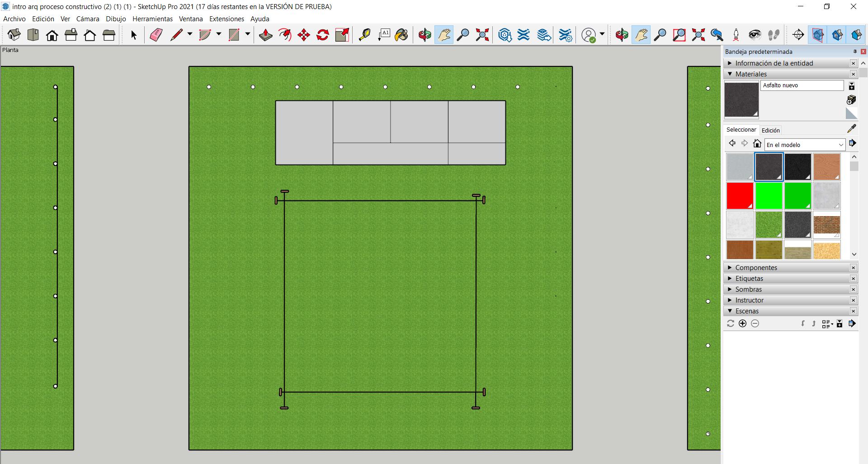Switch to the Iso view icon
The image size is (868, 464).
14,35
